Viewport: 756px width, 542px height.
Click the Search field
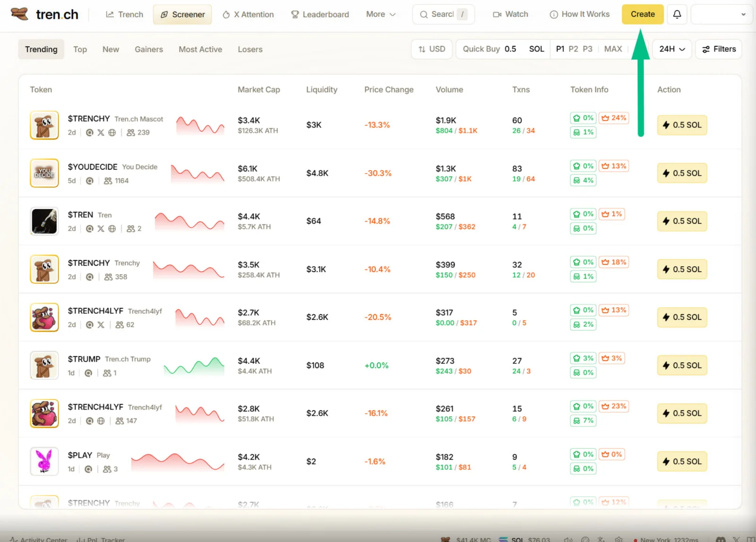pyautogui.click(x=443, y=14)
